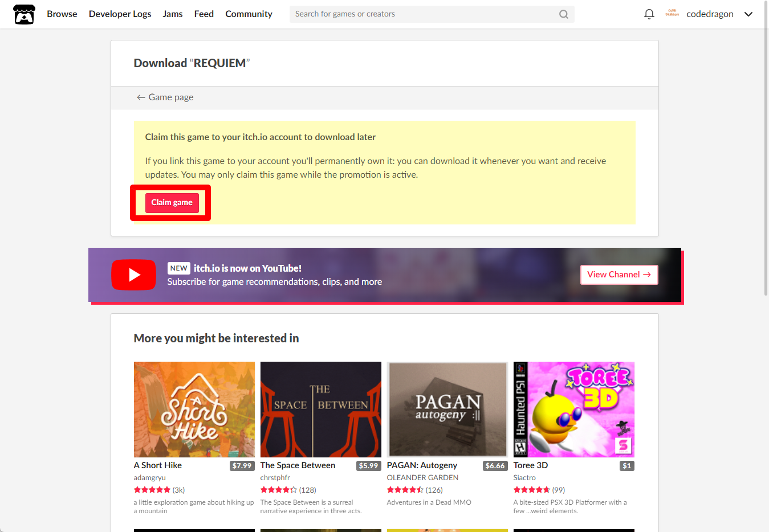
Task: Click the $6.66 price tag
Action: point(495,466)
